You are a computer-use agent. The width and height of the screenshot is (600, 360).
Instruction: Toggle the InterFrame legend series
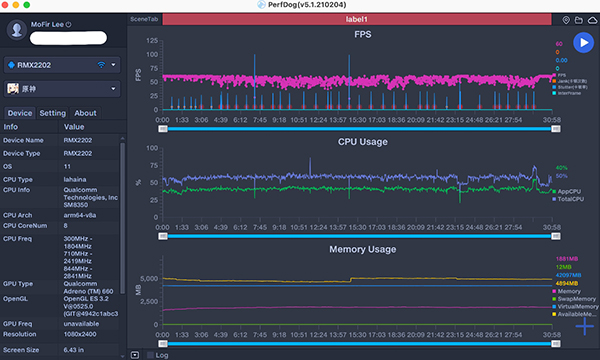[566, 93]
